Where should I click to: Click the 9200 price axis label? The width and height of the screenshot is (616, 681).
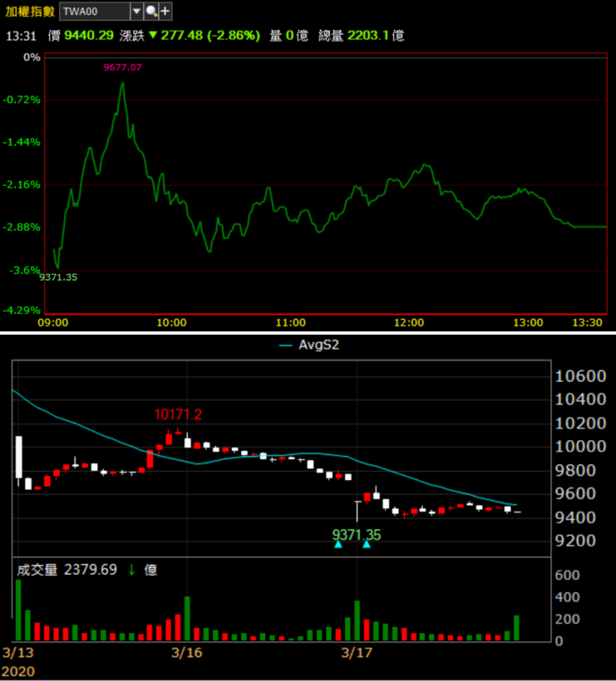[x=575, y=541]
